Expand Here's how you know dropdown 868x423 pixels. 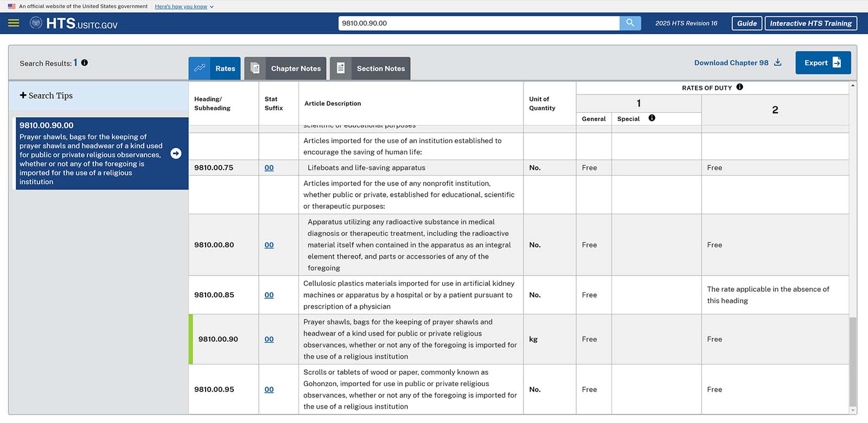(x=184, y=7)
